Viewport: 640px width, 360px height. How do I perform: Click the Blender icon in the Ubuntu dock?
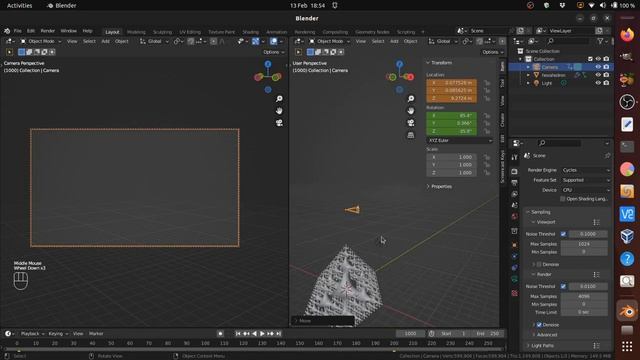pyautogui.click(x=627, y=312)
